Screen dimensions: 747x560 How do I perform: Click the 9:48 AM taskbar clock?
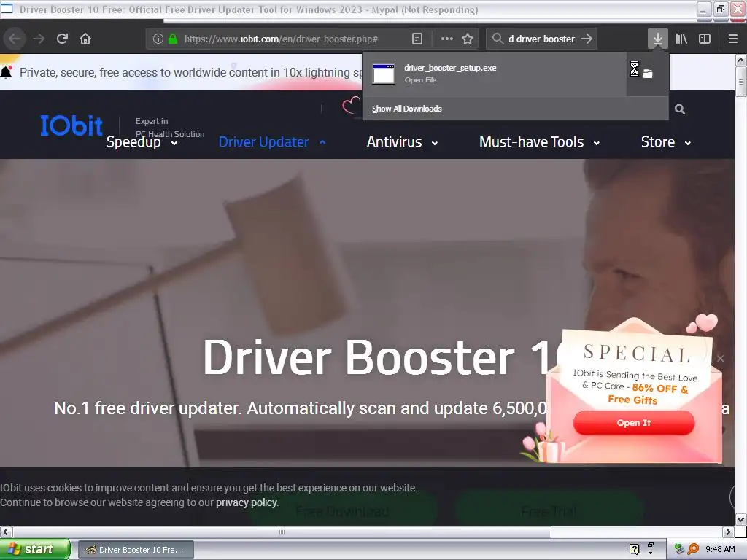[x=720, y=549]
